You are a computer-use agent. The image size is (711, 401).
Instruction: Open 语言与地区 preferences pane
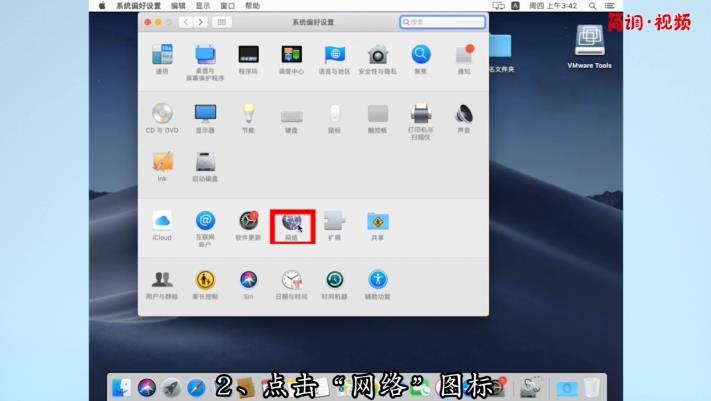point(334,59)
